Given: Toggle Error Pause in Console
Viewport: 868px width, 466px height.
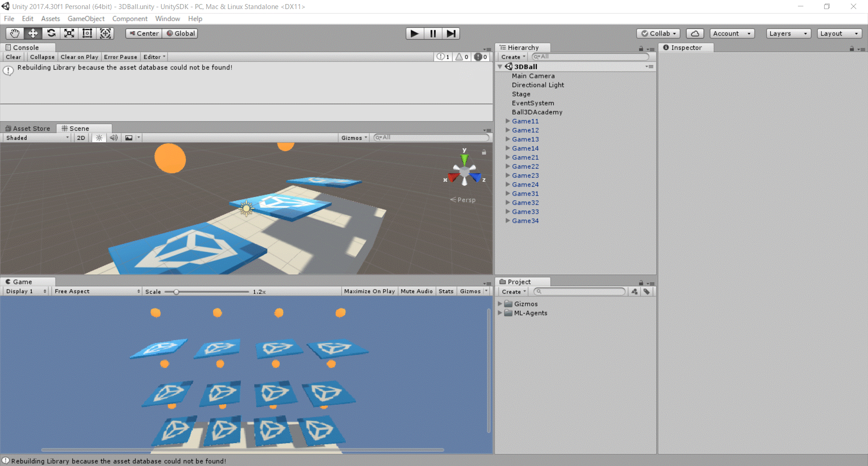Looking at the screenshot, I should (120, 57).
